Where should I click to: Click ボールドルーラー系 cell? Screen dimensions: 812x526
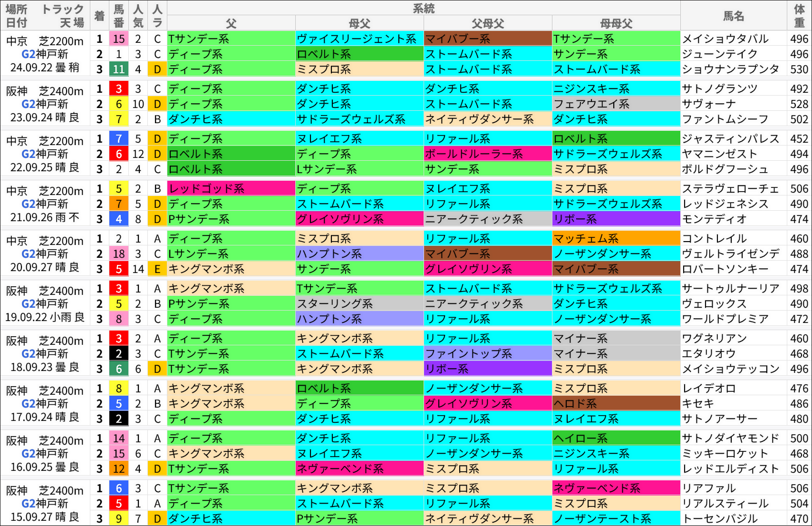pos(488,154)
